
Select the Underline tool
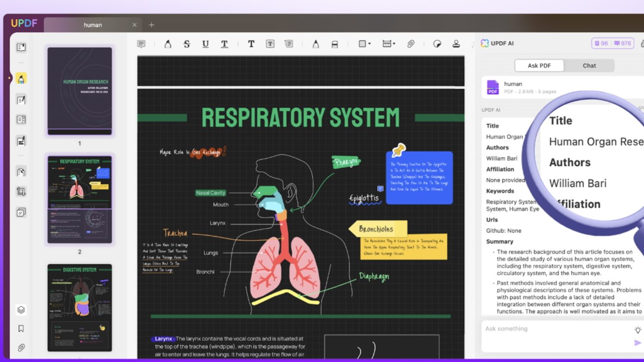coord(205,44)
